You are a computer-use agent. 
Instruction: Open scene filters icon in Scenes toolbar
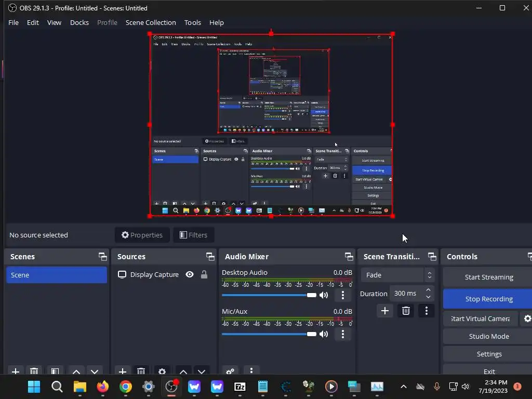55,371
